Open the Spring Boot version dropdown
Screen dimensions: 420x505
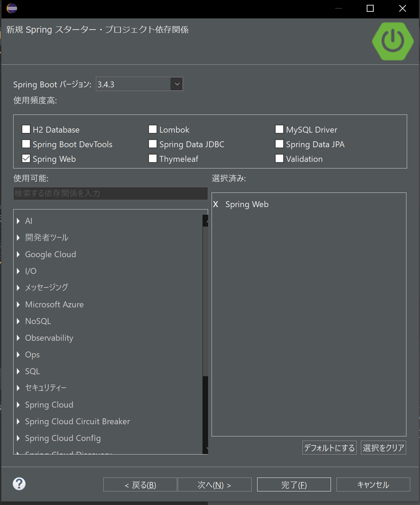(x=176, y=84)
